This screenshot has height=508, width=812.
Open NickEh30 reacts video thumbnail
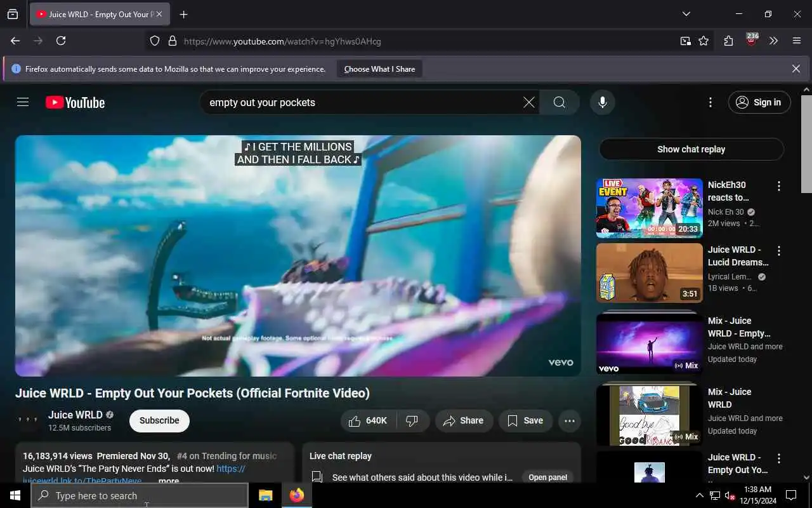point(649,208)
